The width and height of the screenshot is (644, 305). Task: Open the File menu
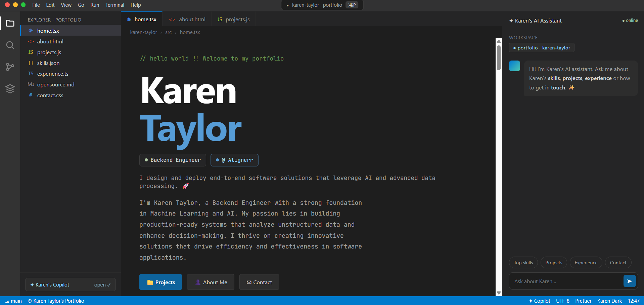coord(36,5)
